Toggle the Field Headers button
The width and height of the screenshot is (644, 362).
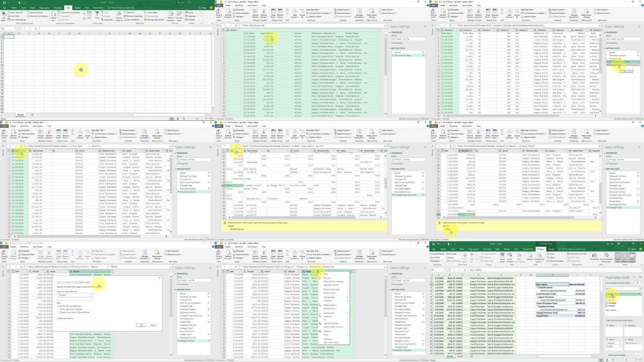click(x=632, y=258)
